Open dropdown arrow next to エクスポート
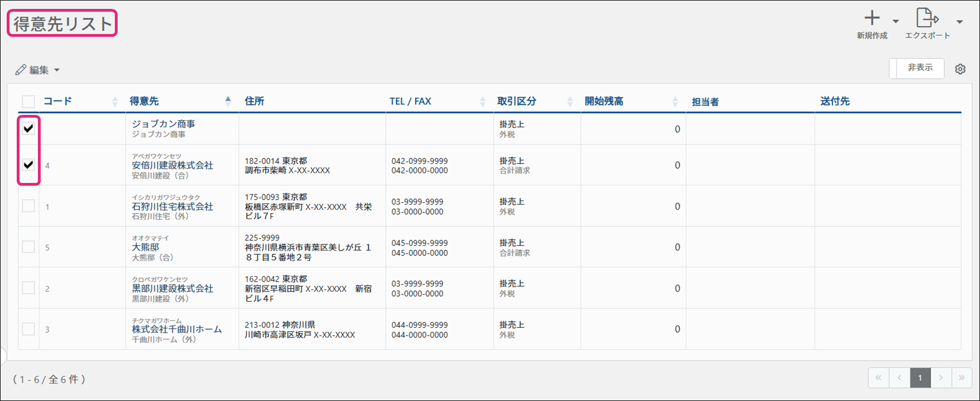The height and width of the screenshot is (401, 980). click(959, 22)
